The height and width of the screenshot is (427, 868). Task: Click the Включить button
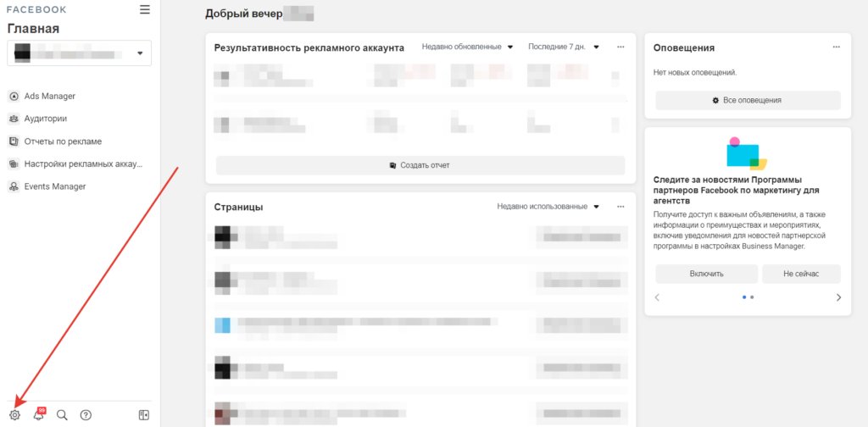706,274
